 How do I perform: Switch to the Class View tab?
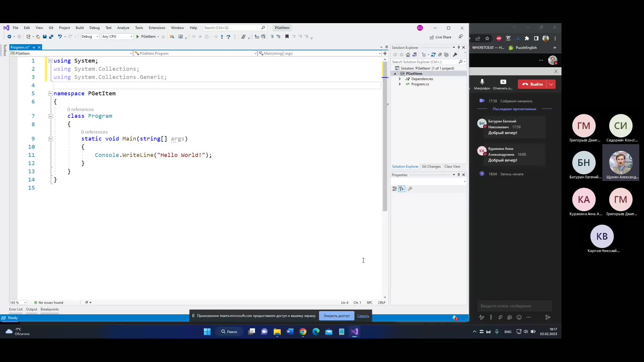click(x=452, y=167)
